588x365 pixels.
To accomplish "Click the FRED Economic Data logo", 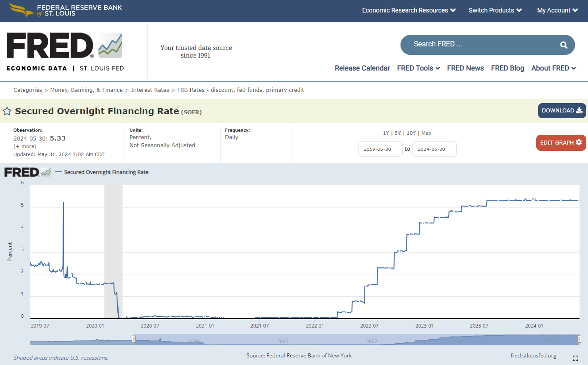I will coord(65,52).
